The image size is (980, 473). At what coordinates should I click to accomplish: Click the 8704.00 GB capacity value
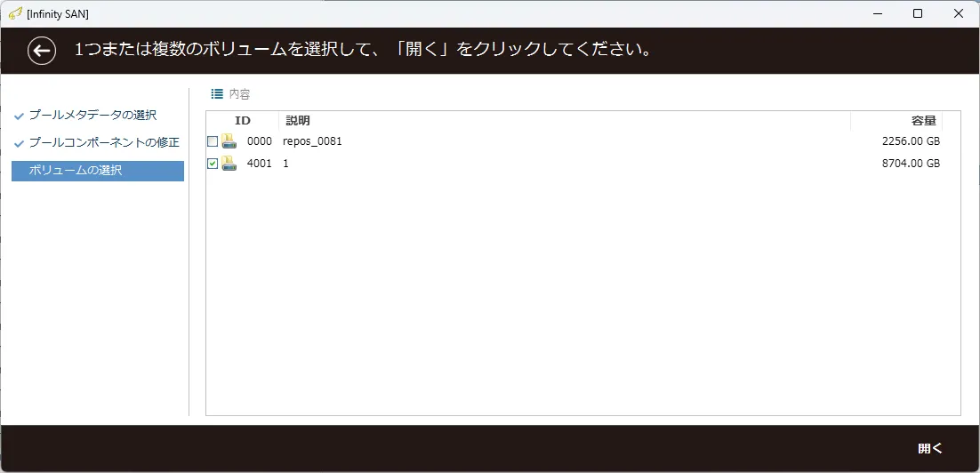click(911, 164)
